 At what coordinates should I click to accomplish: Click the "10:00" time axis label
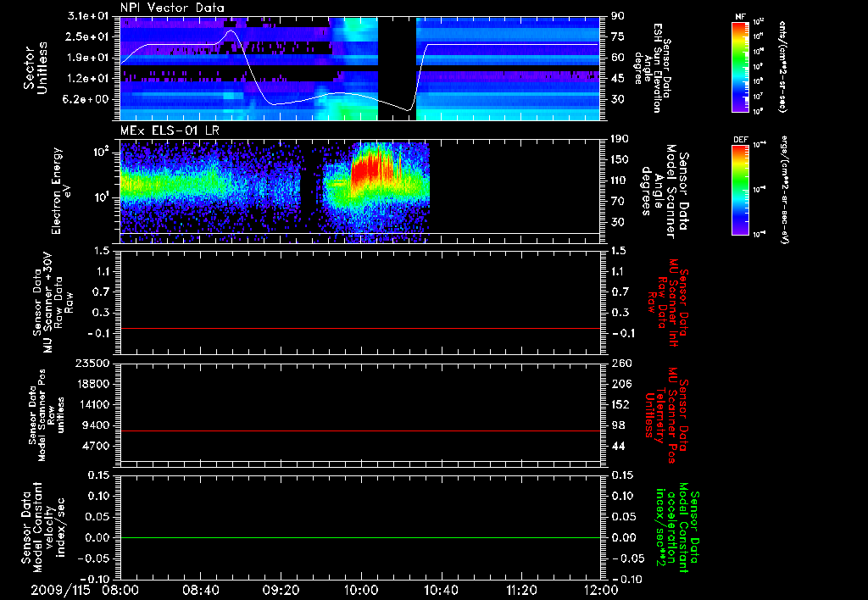point(360,590)
